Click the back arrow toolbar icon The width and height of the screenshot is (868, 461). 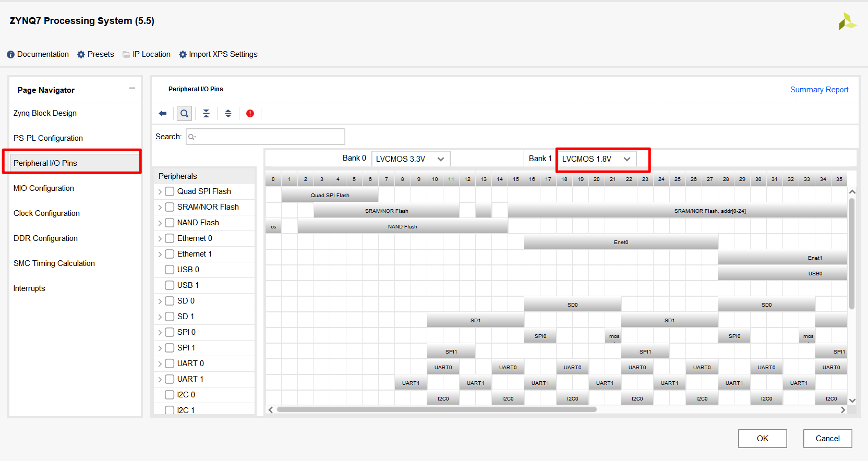pyautogui.click(x=163, y=113)
